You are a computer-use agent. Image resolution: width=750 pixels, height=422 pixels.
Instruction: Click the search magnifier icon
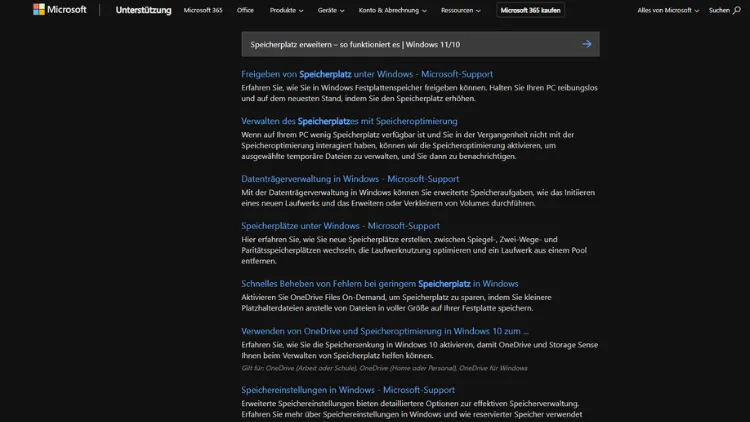(737, 10)
